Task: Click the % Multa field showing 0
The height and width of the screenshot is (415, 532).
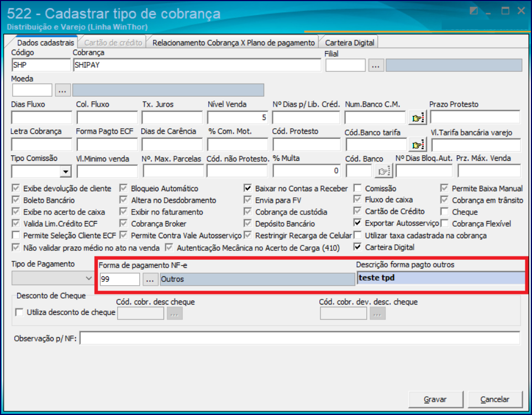Action: (x=307, y=171)
